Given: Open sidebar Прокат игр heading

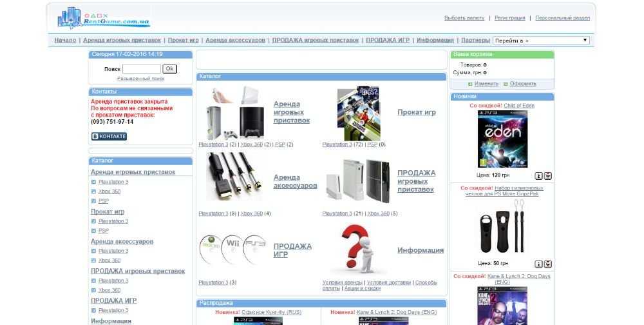Looking at the screenshot, I should pyautogui.click(x=108, y=212).
